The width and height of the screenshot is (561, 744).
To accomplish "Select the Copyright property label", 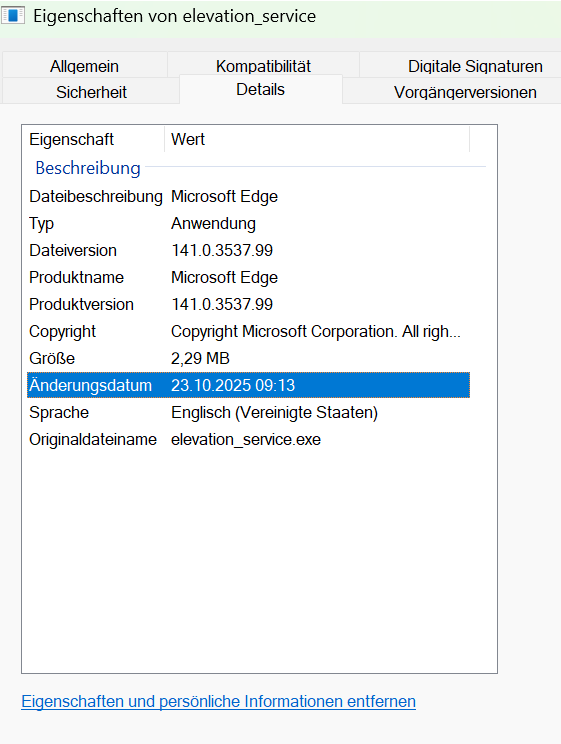I will (x=62, y=331).
